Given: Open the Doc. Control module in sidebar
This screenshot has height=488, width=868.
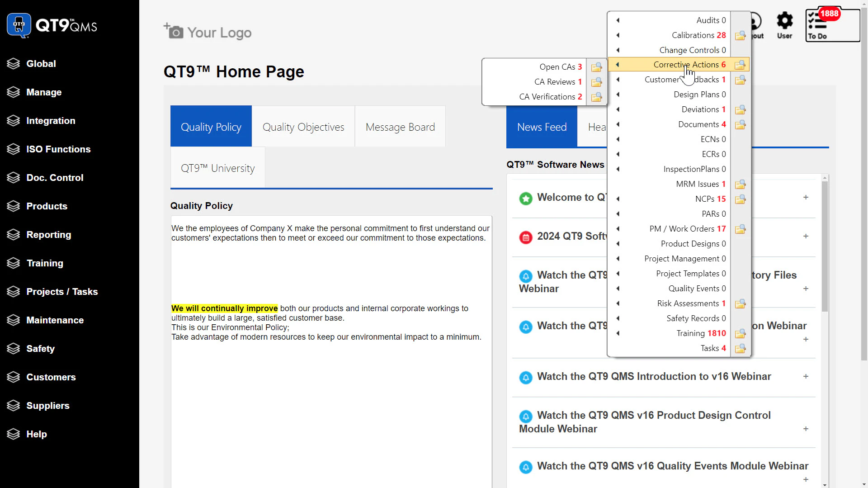Looking at the screenshot, I should coord(55,178).
